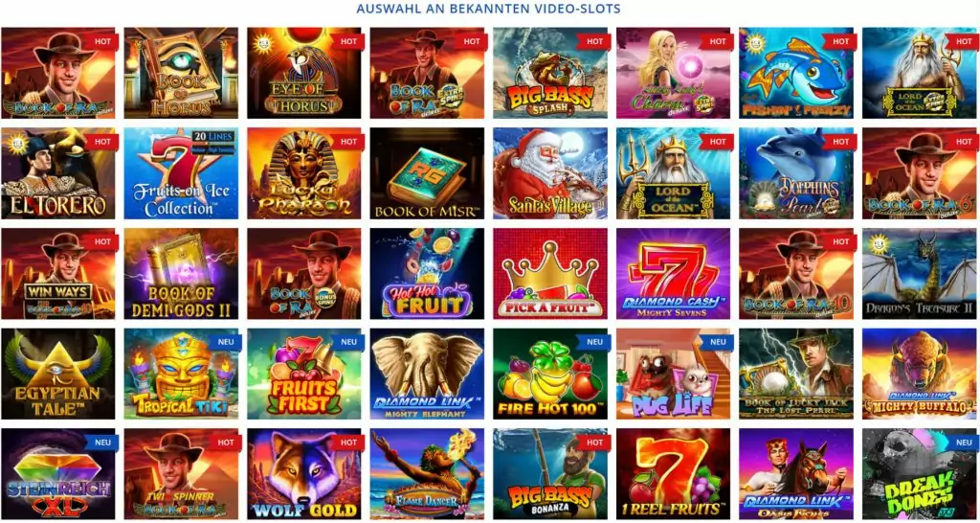Select the Lucky Pharaoh game
Viewport: 980px width, 523px height.
tap(303, 173)
